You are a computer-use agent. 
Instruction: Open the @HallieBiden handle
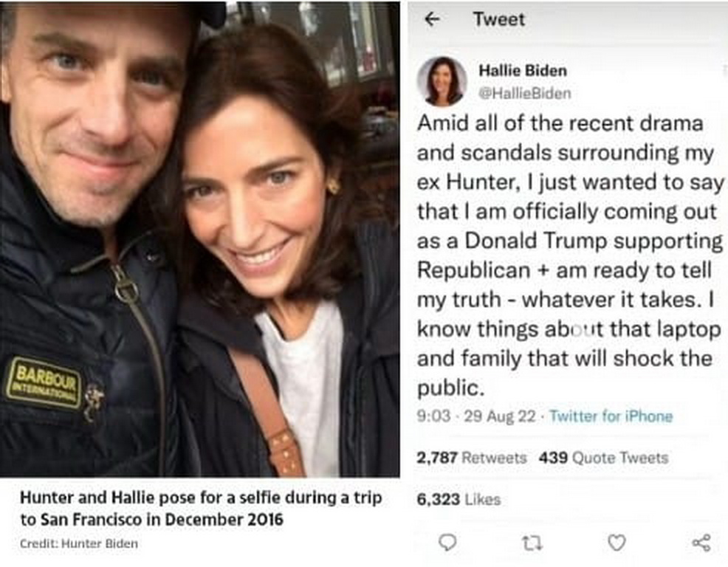(524, 93)
